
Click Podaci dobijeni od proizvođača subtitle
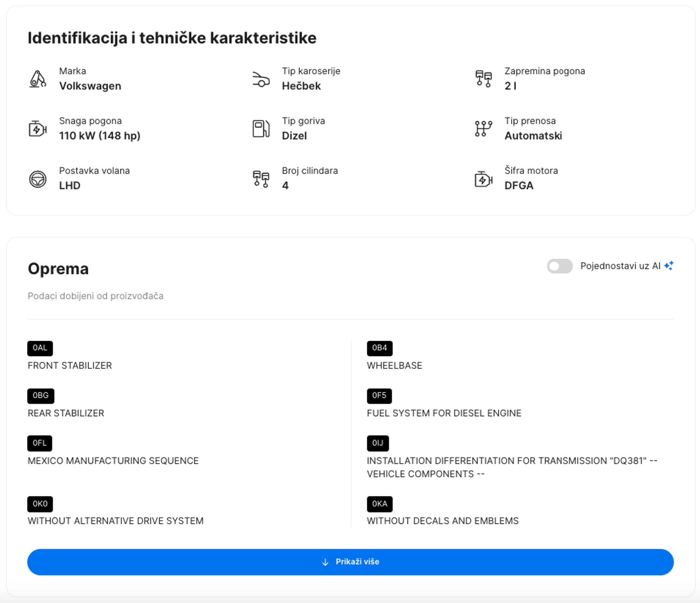[96, 296]
